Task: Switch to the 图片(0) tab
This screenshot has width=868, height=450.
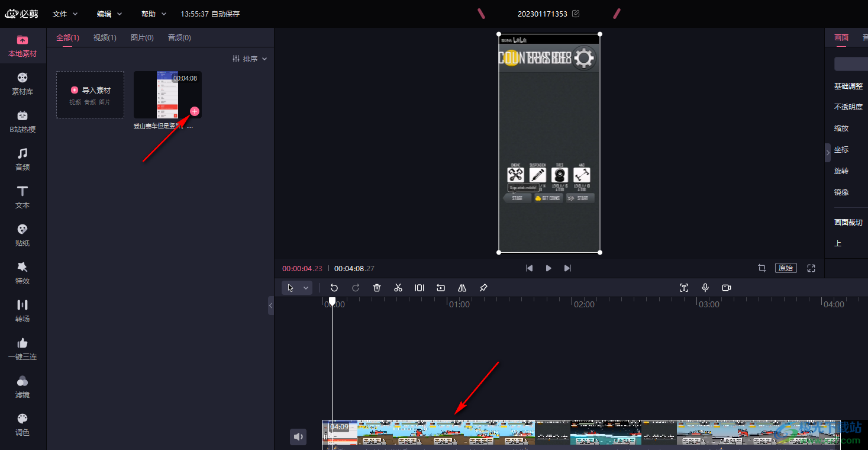Action: [142, 37]
